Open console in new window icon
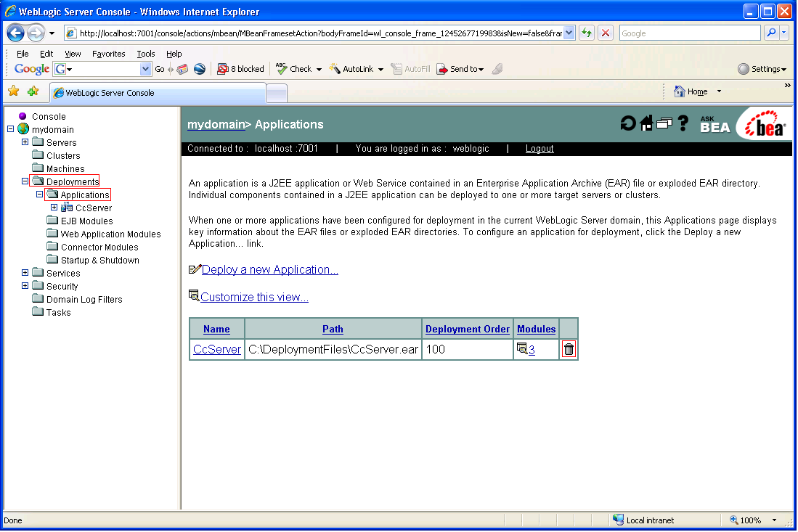 click(x=664, y=123)
